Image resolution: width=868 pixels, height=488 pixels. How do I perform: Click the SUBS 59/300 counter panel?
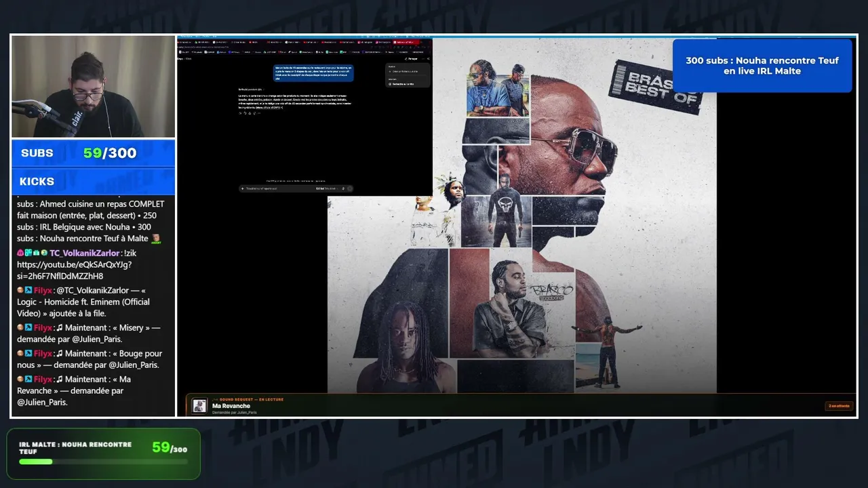coord(94,153)
